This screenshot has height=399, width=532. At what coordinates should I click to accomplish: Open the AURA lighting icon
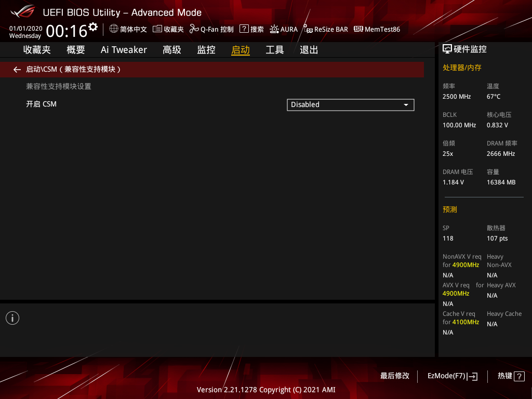[274, 29]
